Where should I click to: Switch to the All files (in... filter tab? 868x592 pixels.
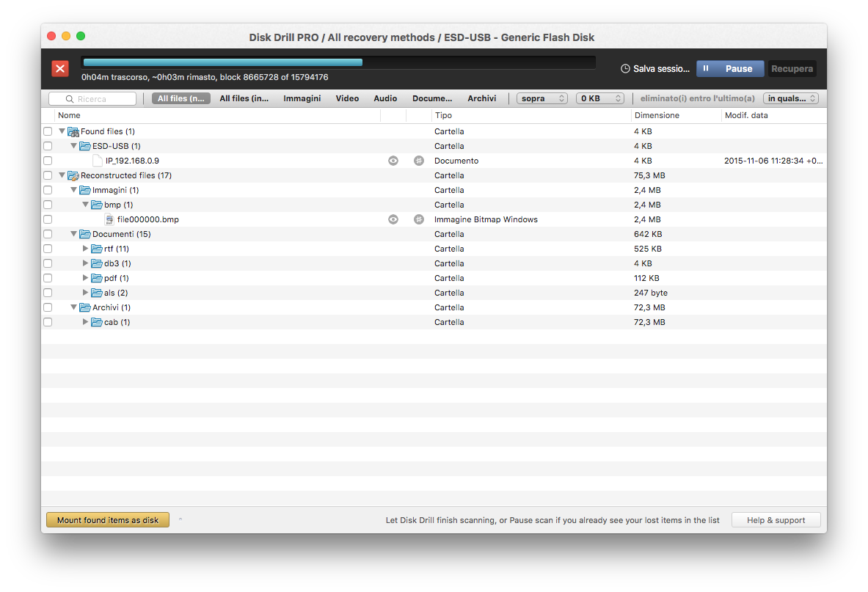pyautogui.click(x=244, y=98)
